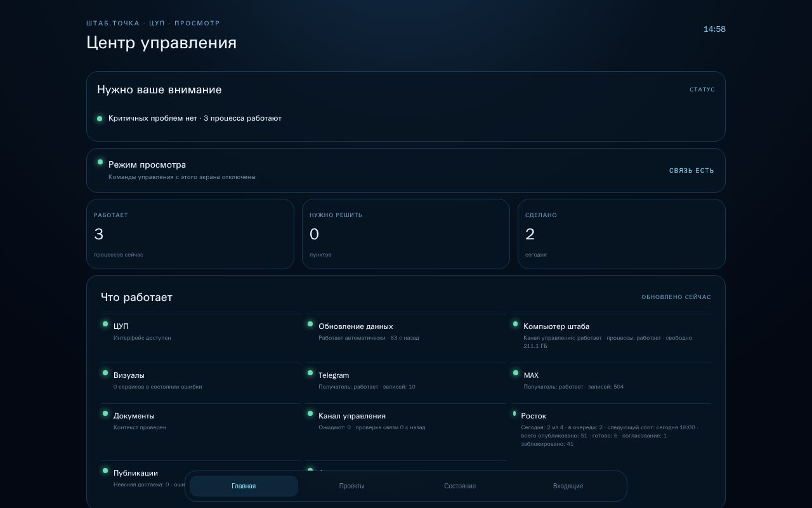
Task: Select the Telegram row title
Action: [x=334, y=375]
